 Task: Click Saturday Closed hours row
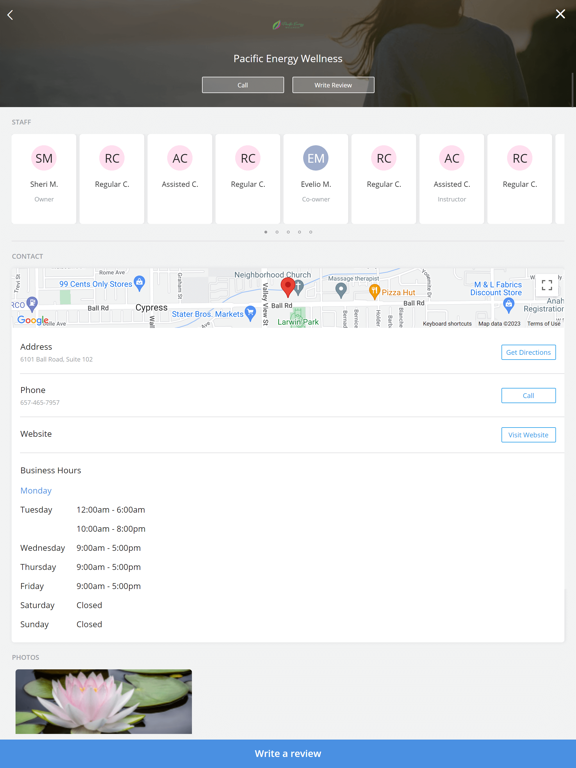pos(61,605)
